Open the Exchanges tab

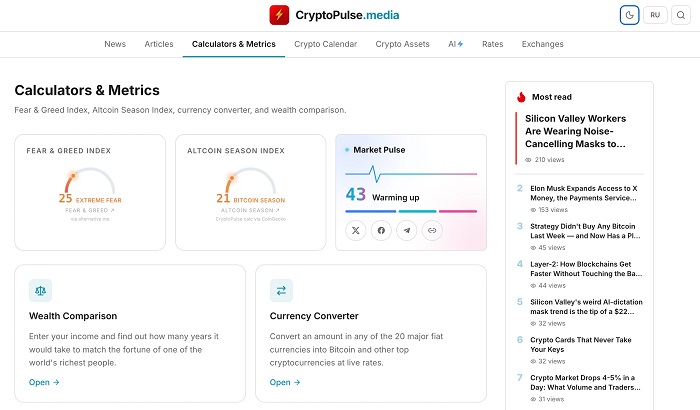tap(542, 44)
